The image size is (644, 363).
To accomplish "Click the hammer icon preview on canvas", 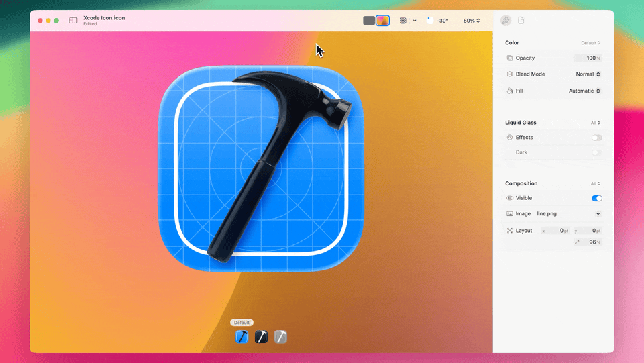I will click(261, 169).
